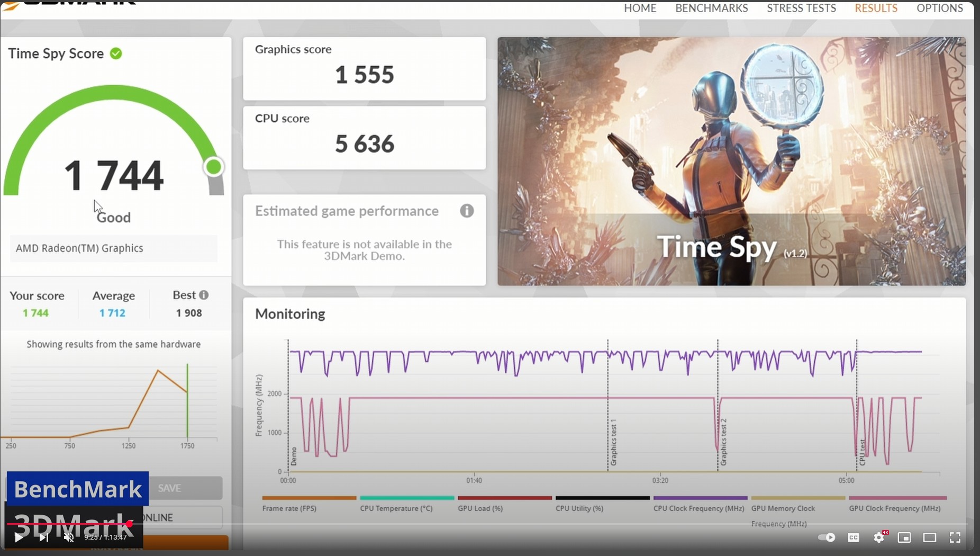Open the HOME tab in 3DMark

tap(640, 8)
